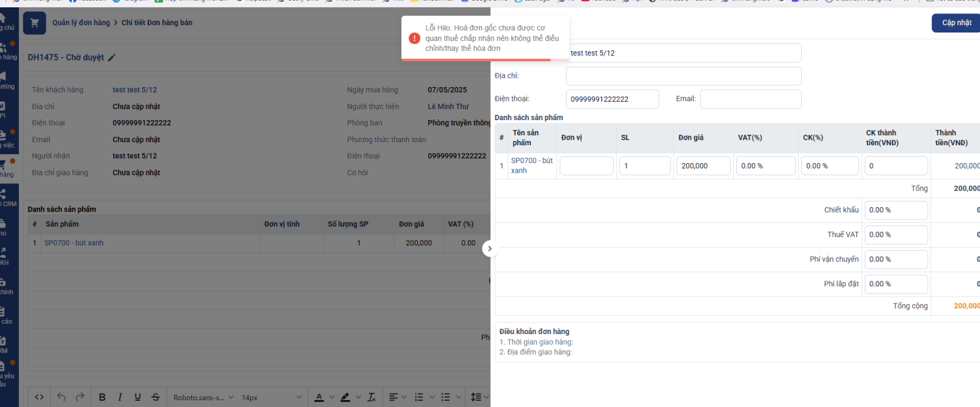Click the strikethrough formatting icon

pyautogui.click(x=156, y=397)
